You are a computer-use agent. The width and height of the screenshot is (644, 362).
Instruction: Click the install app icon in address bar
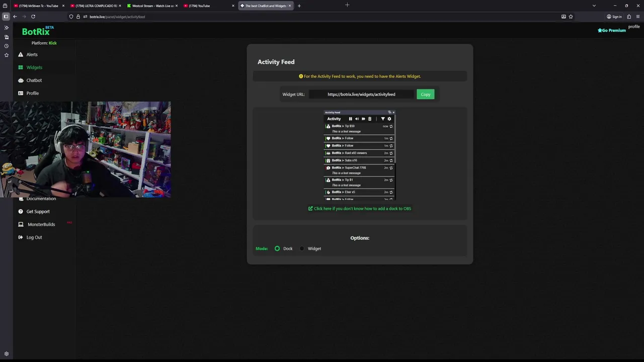[x=563, y=17]
